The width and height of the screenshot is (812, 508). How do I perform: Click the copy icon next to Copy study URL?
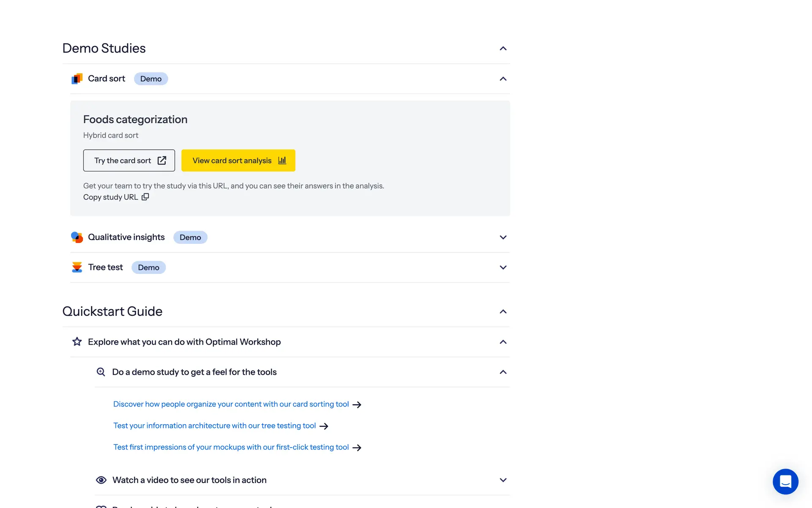(x=145, y=197)
